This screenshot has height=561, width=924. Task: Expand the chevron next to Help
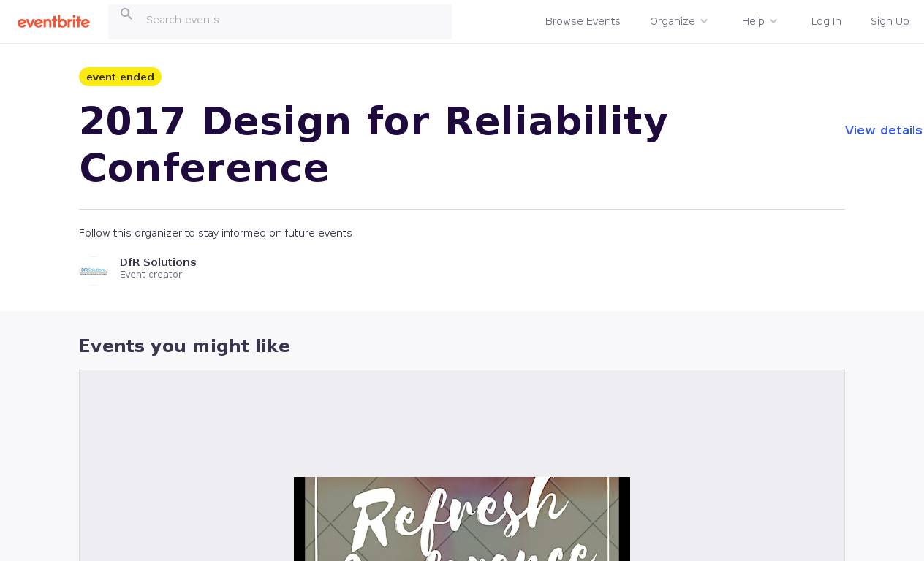(x=773, y=22)
